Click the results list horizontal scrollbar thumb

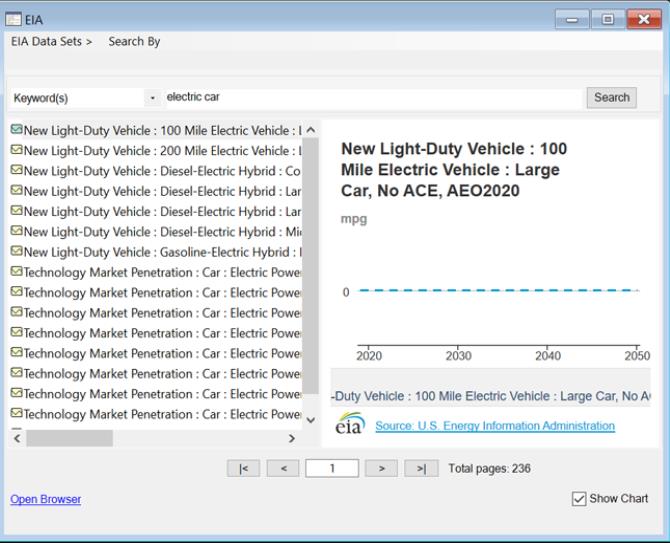pos(69,438)
